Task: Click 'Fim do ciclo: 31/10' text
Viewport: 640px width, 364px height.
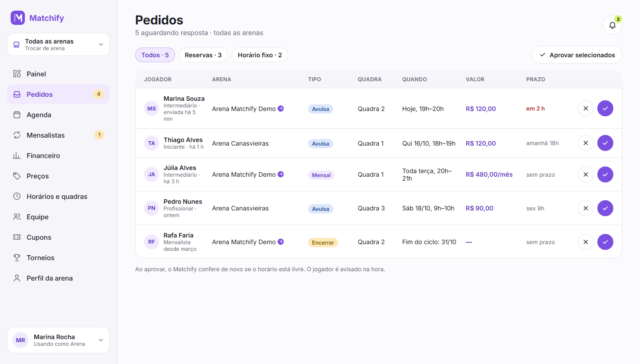Action: click(429, 242)
